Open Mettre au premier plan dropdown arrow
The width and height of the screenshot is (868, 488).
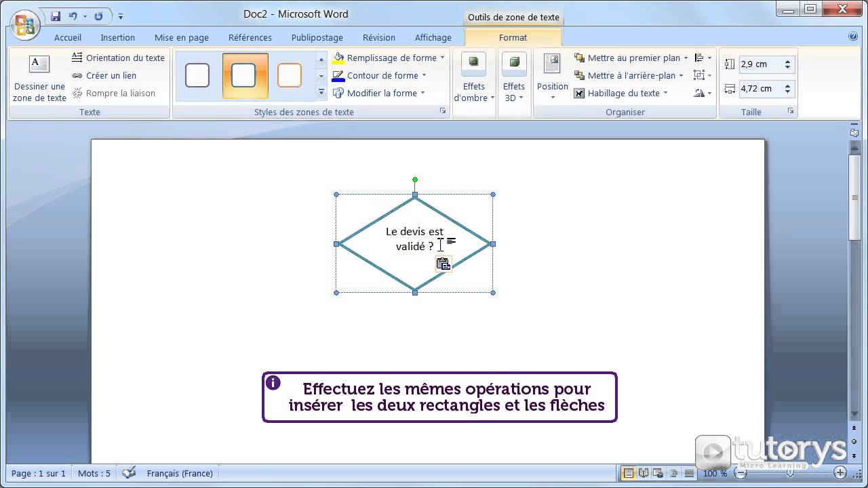(686, 58)
